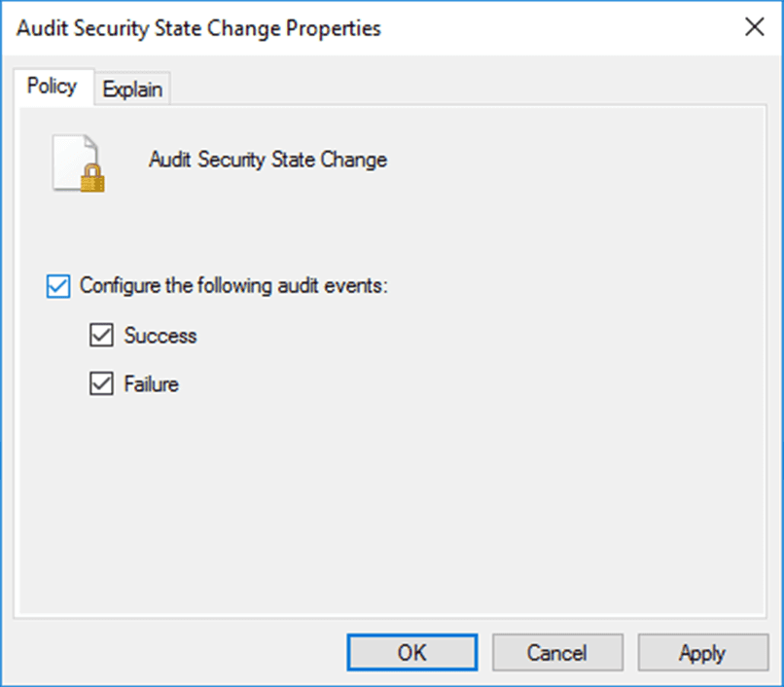Click the policy document icon with padlock

76,161
